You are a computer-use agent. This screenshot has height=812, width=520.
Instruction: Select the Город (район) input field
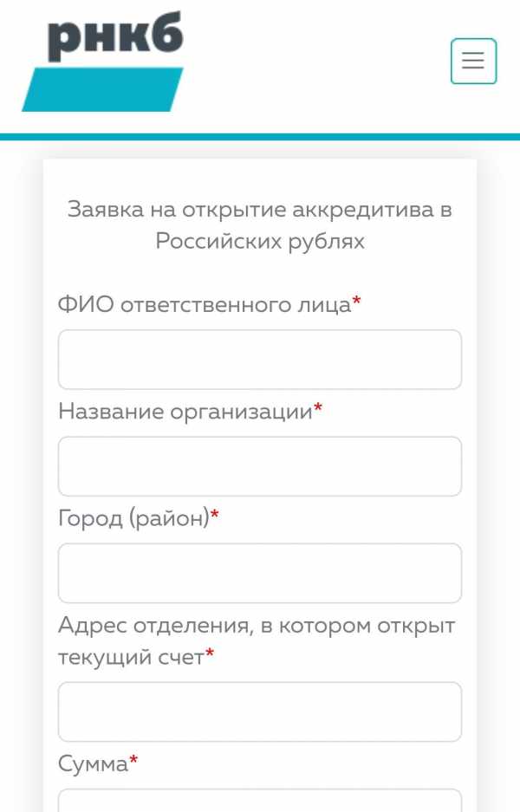(259, 573)
